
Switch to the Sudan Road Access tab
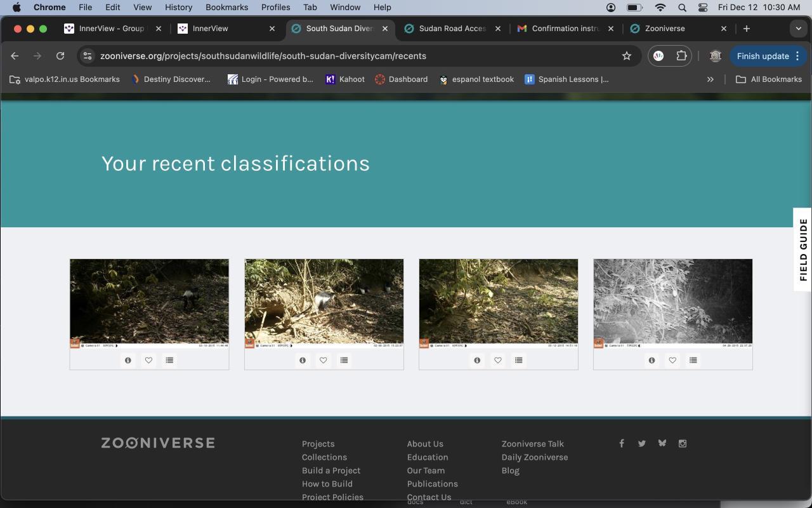click(452, 29)
